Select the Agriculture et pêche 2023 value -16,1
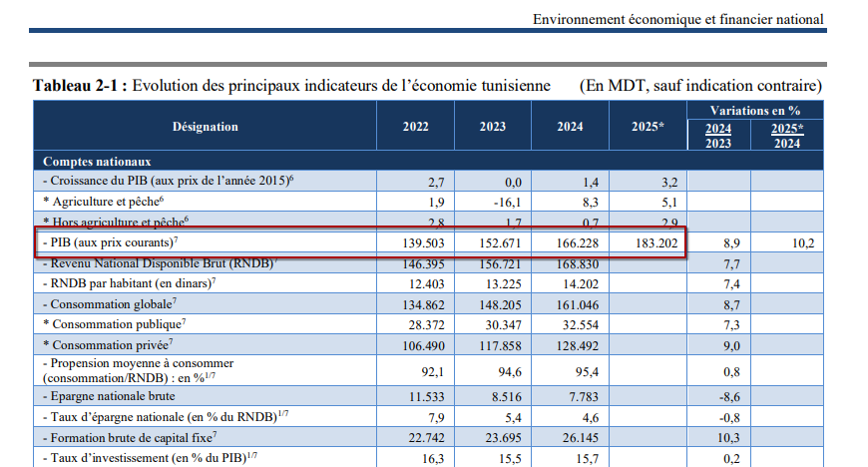 click(x=507, y=202)
